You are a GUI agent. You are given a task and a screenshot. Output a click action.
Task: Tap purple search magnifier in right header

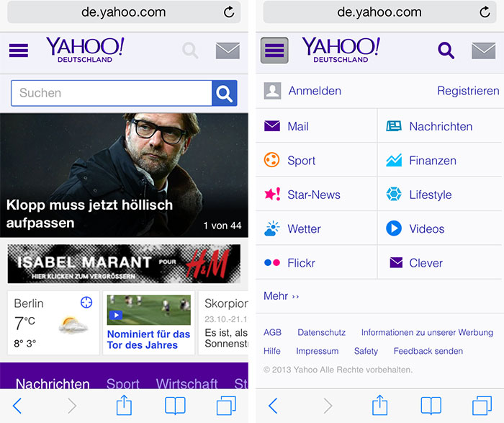[x=446, y=50]
